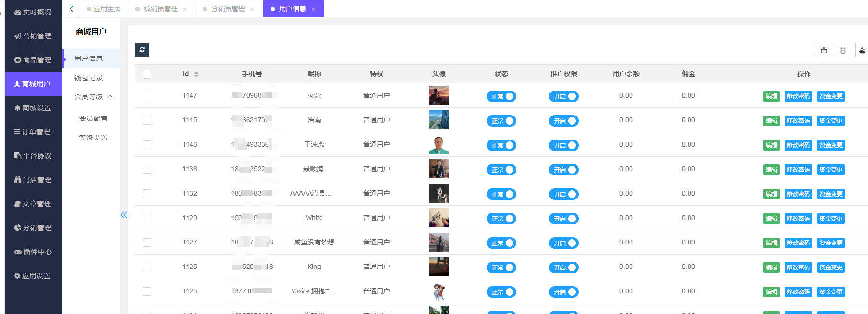The width and height of the screenshot is (868, 314).
Task: Open 营销管理 in sidebar
Action: [x=33, y=36]
